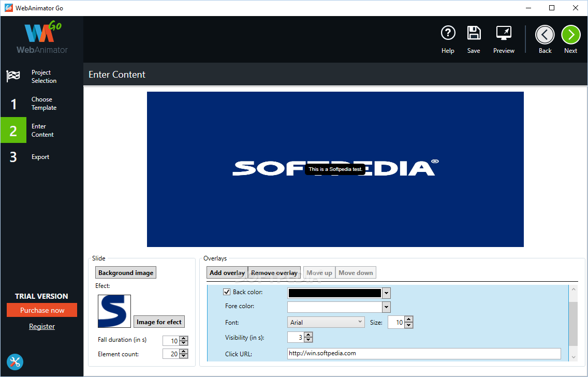
Task: Click the Click URL input field
Action: click(x=424, y=353)
